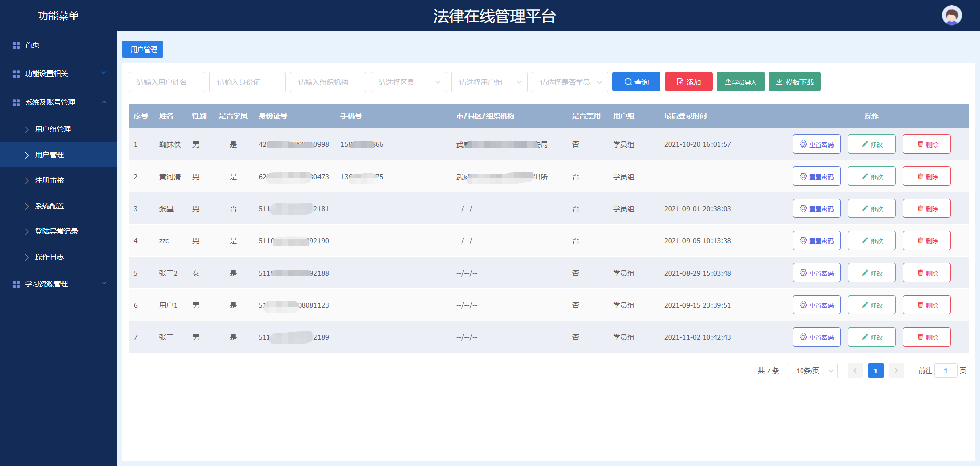This screenshot has width=980, height=466.
Task: Focus the 请输入身份证 input field
Action: point(248,82)
